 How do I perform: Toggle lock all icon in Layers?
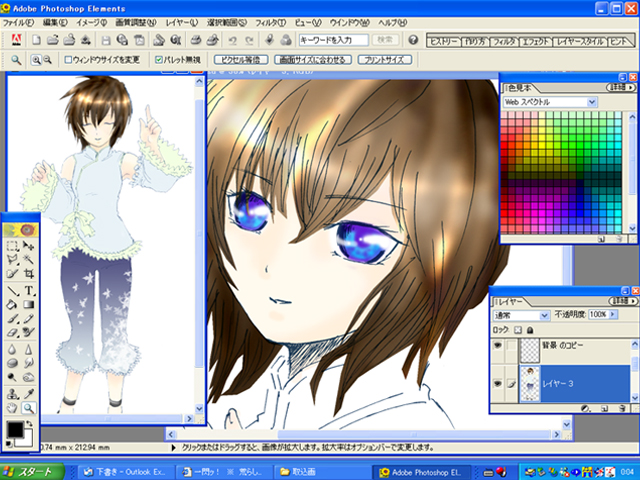pos(530,330)
